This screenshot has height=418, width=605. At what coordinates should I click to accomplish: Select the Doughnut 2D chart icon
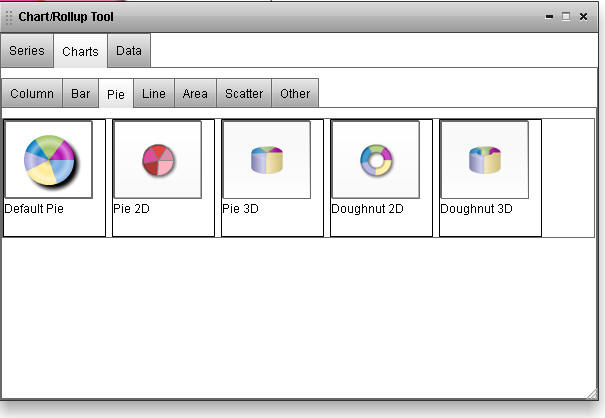coord(376,160)
